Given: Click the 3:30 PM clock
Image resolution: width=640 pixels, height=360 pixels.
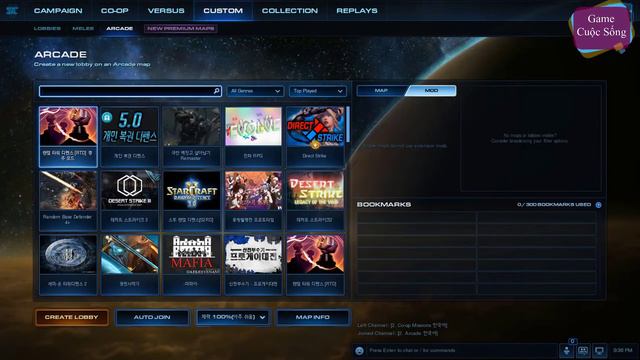Looking at the screenshot, I should click(622, 350).
